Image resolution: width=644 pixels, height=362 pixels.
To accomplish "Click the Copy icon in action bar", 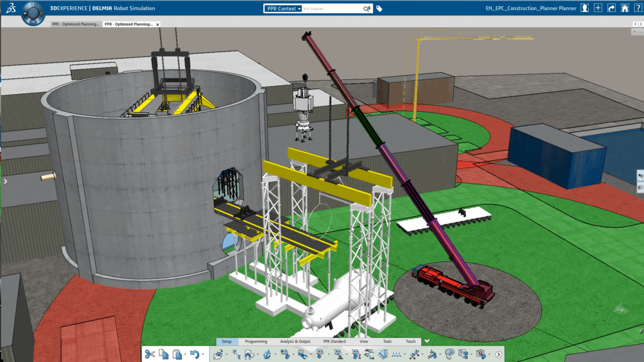I will tap(164, 354).
